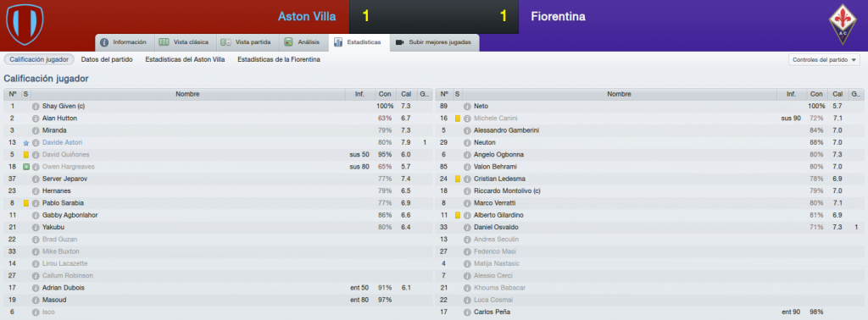Viewport: 868px width, 320px height.
Task: Open info icon beside Daniel Osvaldo
Action: [467, 228]
